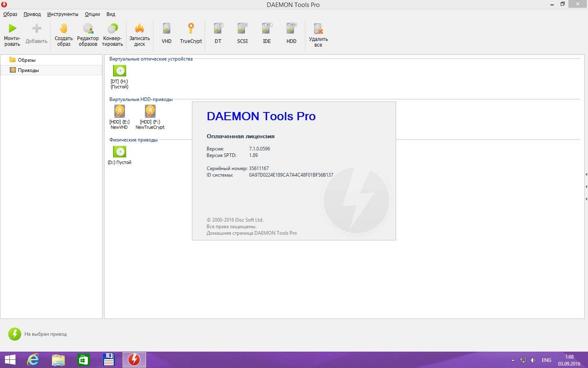Click Виртуальные HDD-приводы section header
This screenshot has height=368, width=588.
click(x=141, y=99)
